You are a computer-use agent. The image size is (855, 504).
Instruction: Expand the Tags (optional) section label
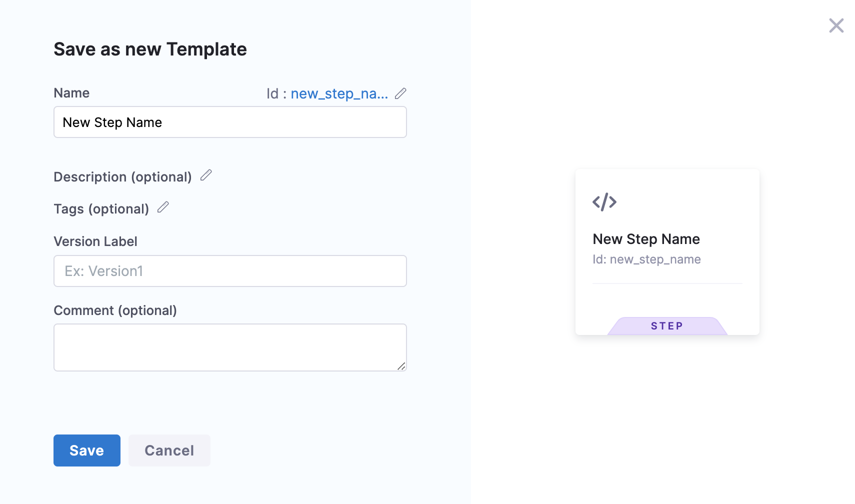(x=101, y=209)
